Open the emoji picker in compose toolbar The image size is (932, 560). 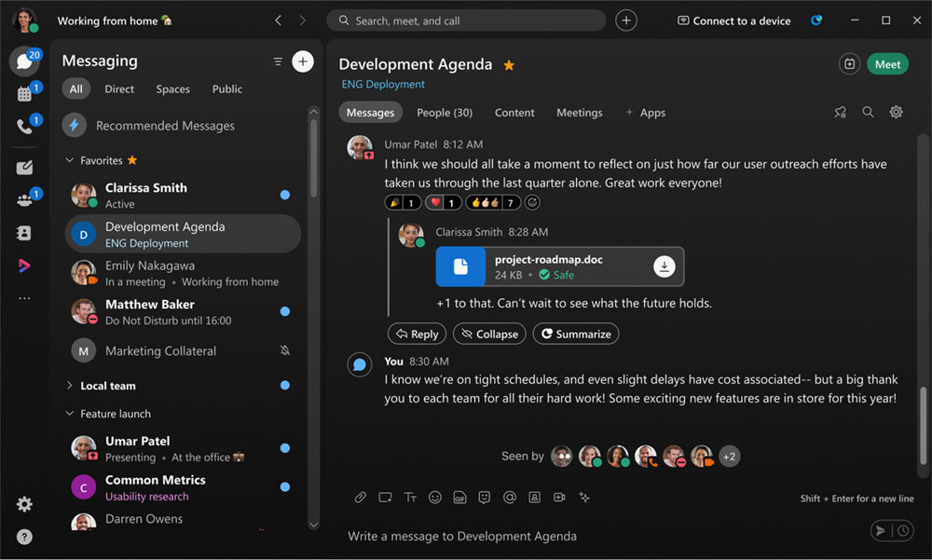tap(434, 498)
